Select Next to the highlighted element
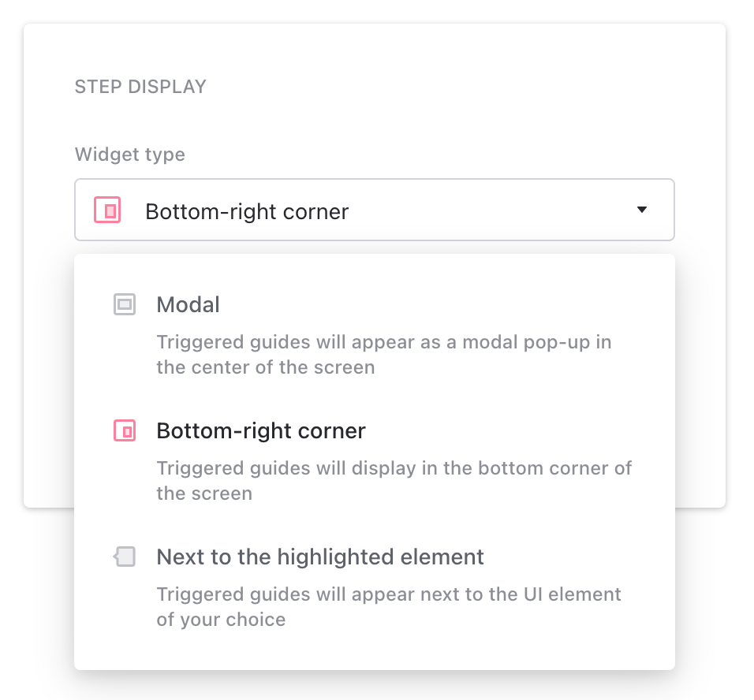The image size is (754, 700). (320, 557)
